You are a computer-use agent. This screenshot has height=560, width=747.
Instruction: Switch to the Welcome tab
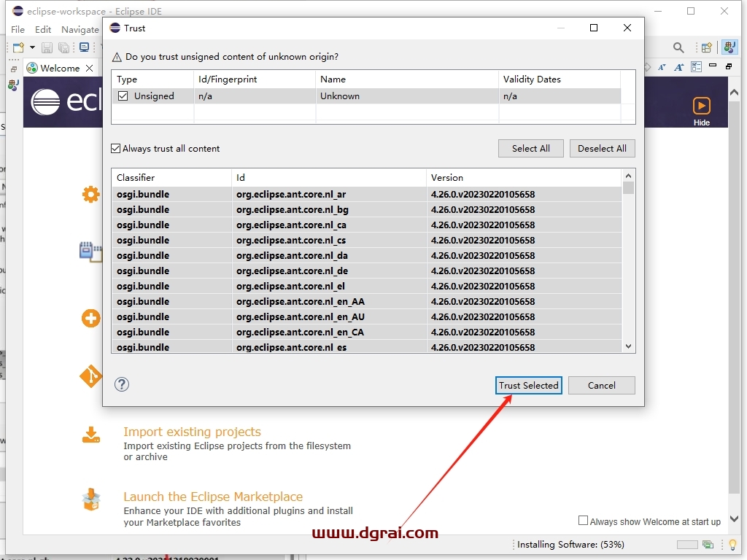point(60,68)
